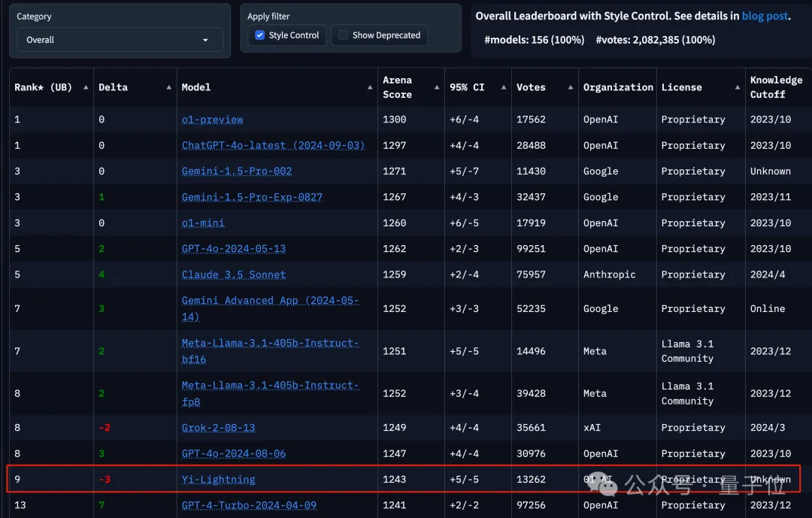Sort by the License column arrow
The height and width of the screenshot is (518, 812).
click(x=738, y=87)
